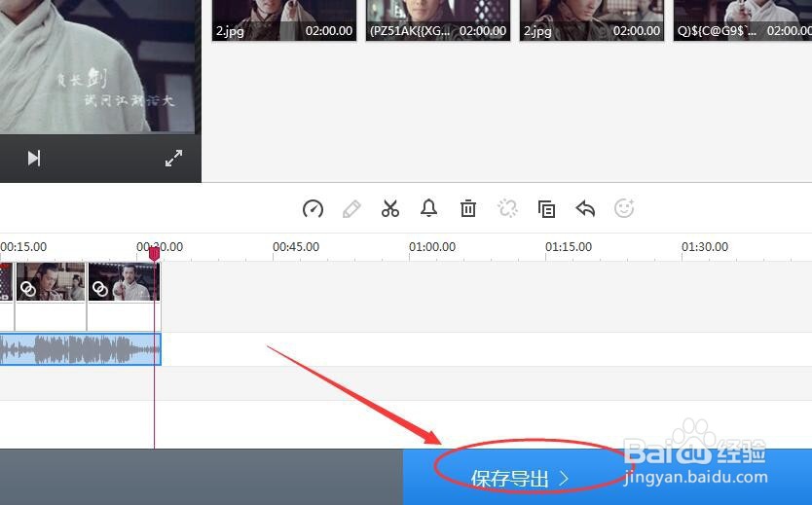
Task: Select the audio waveform clip
Action: pyautogui.click(x=80, y=349)
